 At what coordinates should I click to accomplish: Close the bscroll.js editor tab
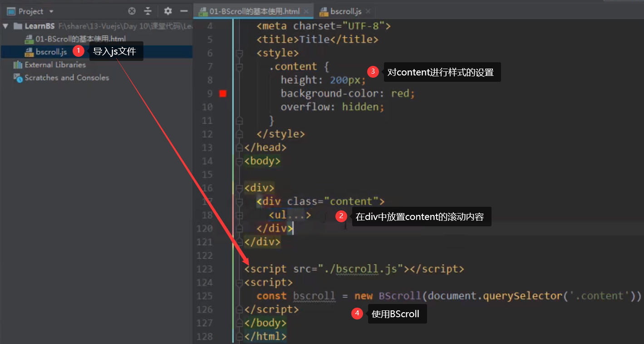[x=368, y=11]
